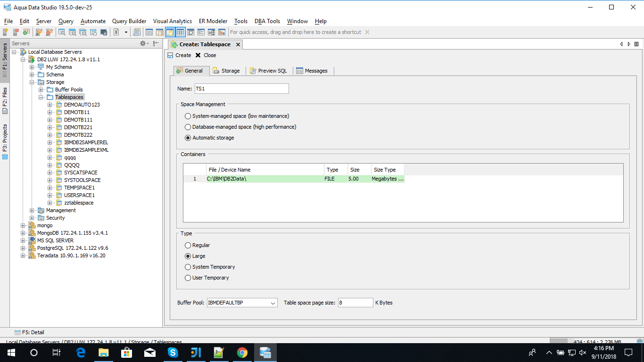Image resolution: width=644 pixels, height=362 pixels.
Task: Show previous editor tab using left arrow
Action: [621, 44]
